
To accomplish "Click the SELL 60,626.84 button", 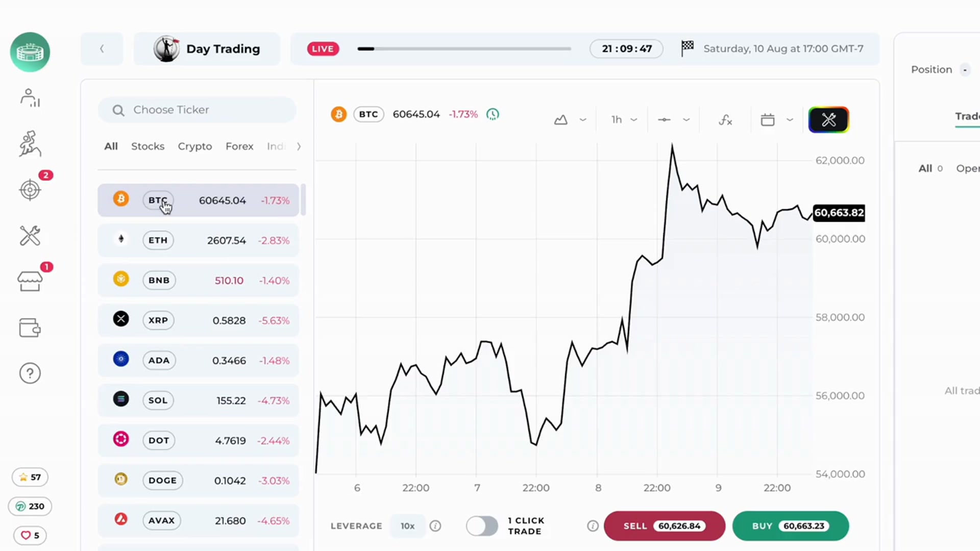I will [665, 526].
